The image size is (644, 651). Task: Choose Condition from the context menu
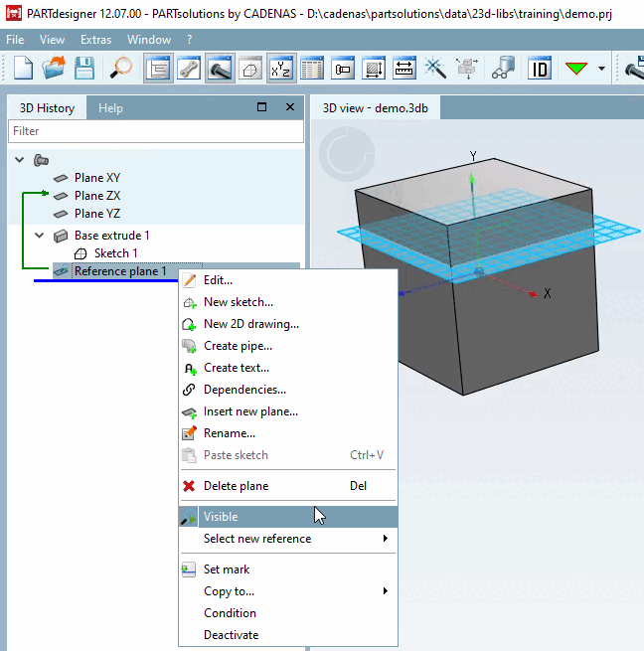[x=288, y=613]
